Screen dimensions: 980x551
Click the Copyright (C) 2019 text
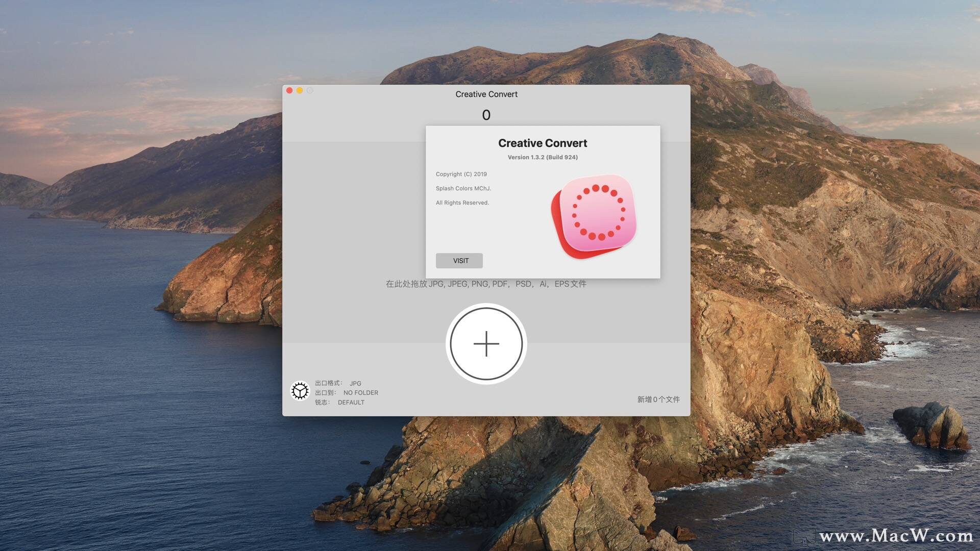pyautogui.click(x=461, y=174)
